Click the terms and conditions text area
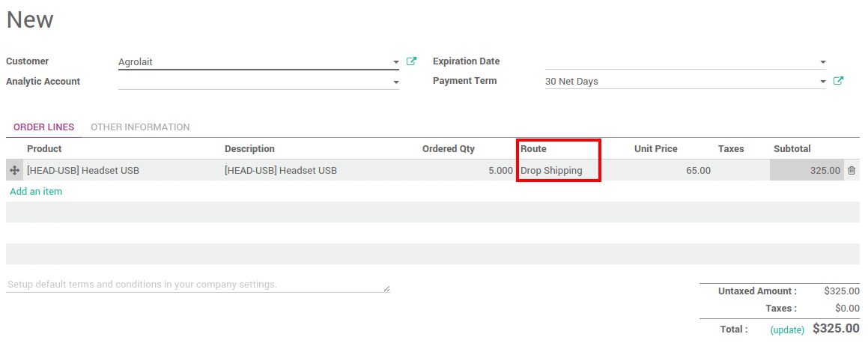The image size is (868, 349). coord(197,285)
